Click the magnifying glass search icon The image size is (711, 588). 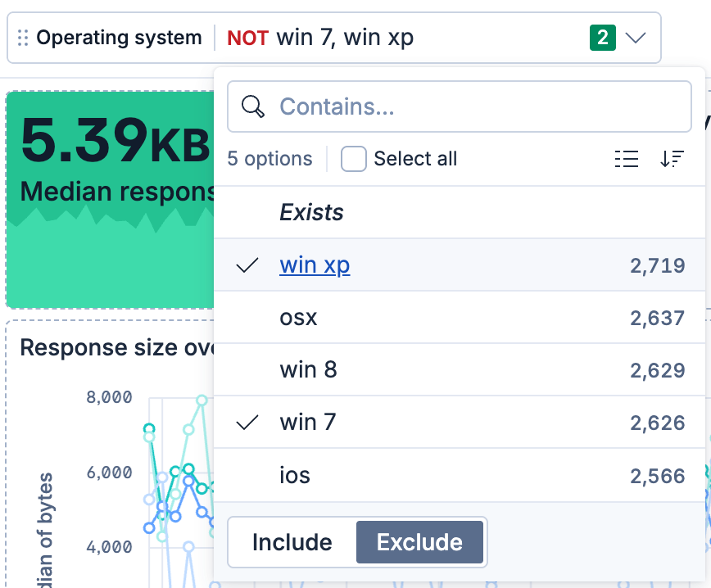253,106
